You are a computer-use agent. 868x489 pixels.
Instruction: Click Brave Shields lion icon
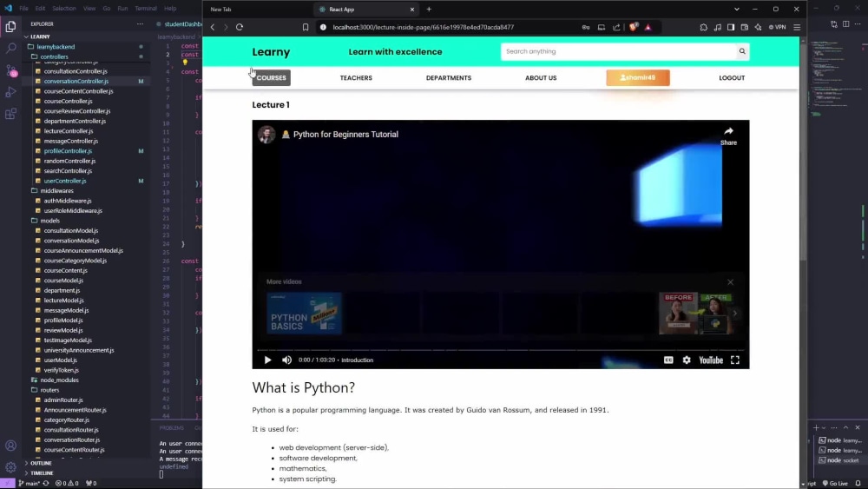pyautogui.click(x=634, y=27)
